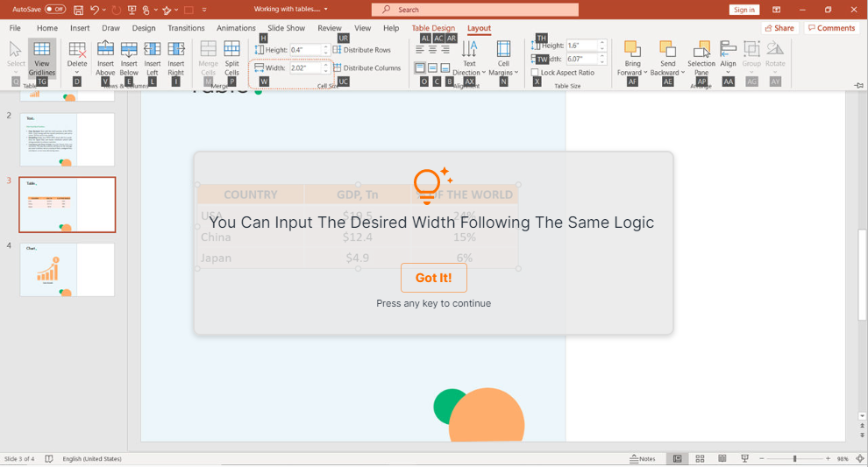Click into the cell Height field
The image size is (868, 467).
click(305, 50)
